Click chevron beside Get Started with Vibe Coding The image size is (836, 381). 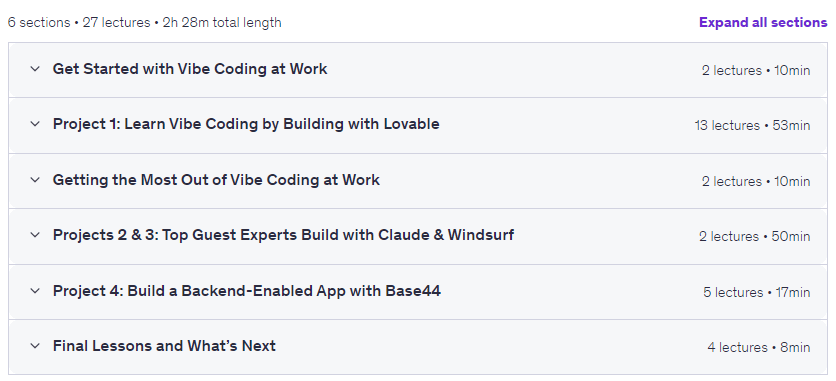35,69
